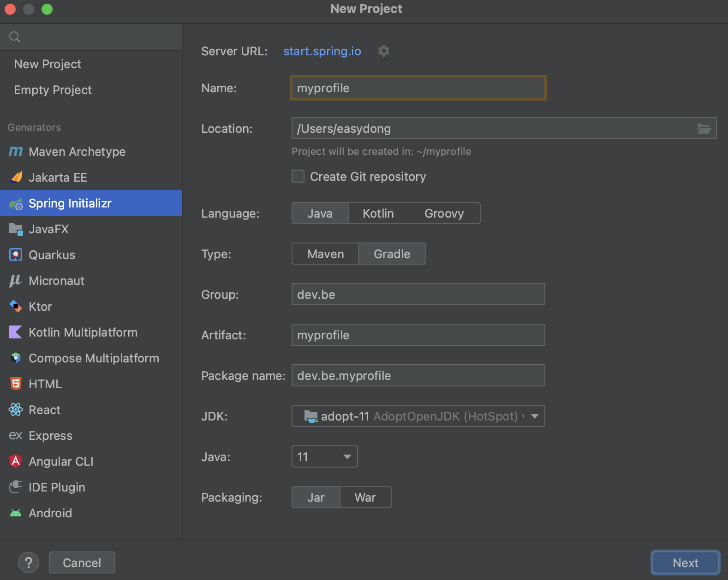Image resolution: width=728 pixels, height=580 pixels.
Task: Click the Compose Multiplatform icon
Action: coord(16,358)
